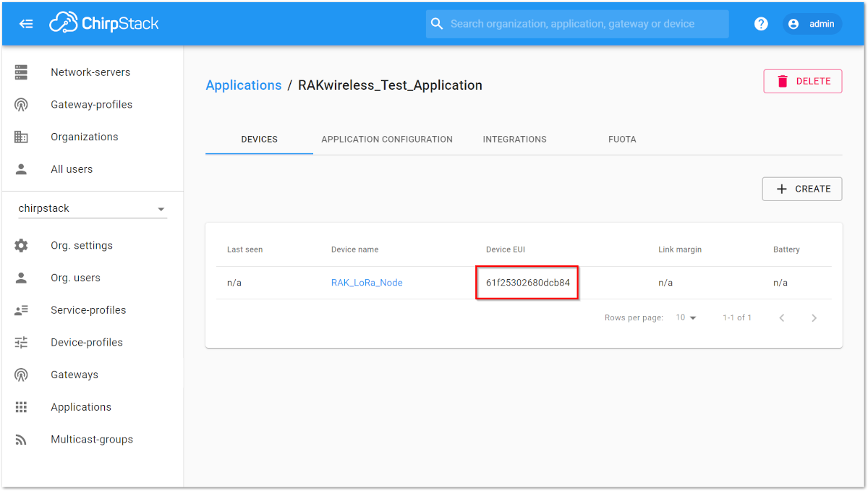This screenshot has height=491, width=868.
Task: Select Device EUI value 61f25302680dcb84
Action: [x=528, y=283]
